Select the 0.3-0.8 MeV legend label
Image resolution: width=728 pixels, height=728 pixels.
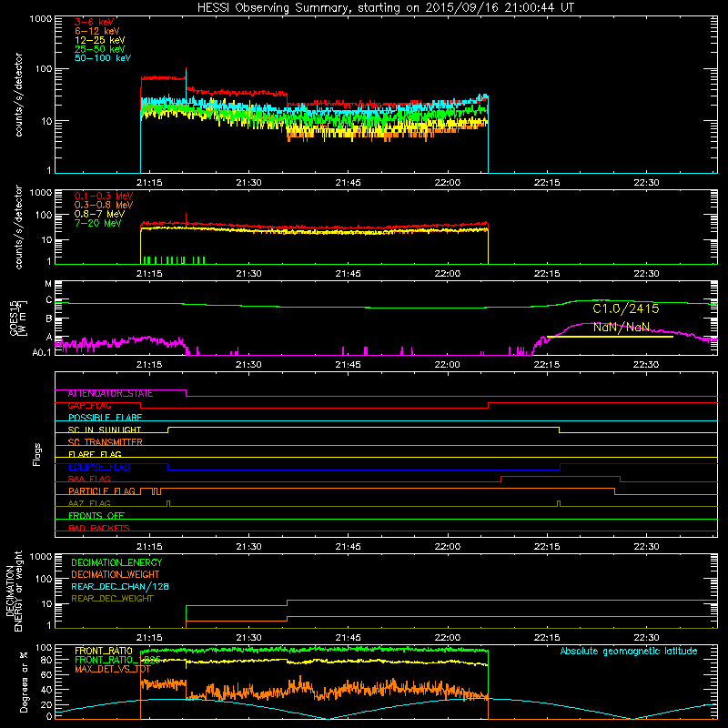[104, 205]
